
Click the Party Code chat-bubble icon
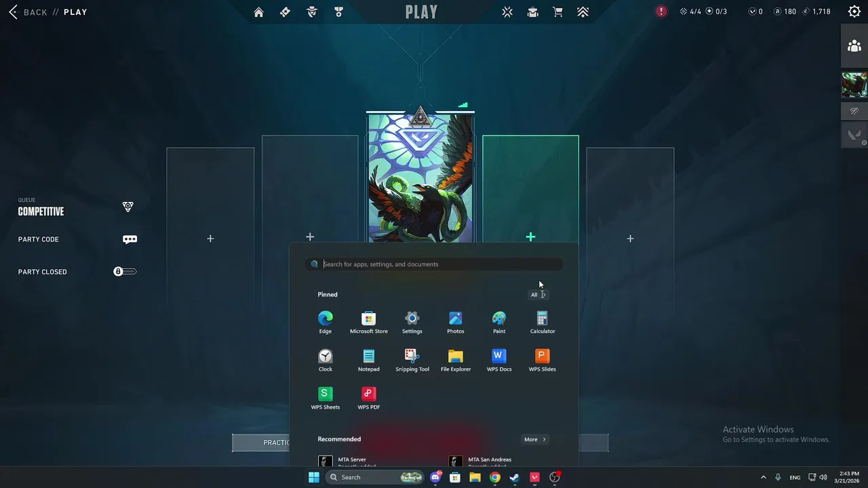[130, 239]
